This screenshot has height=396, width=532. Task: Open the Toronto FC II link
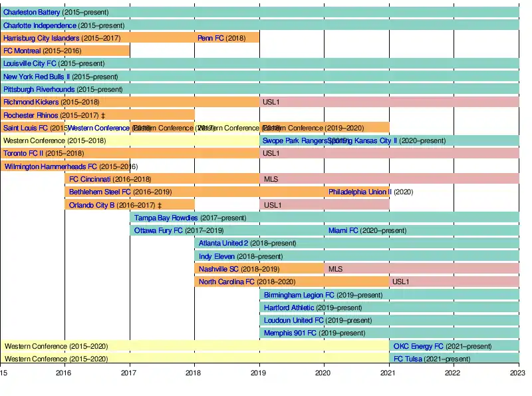coord(23,153)
